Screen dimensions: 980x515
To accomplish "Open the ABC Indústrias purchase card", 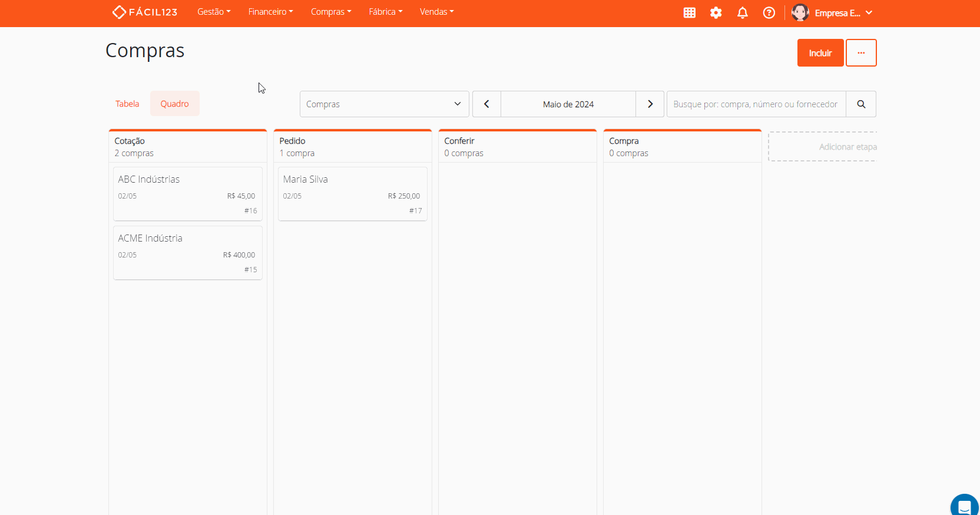I will (x=187, y=194).
